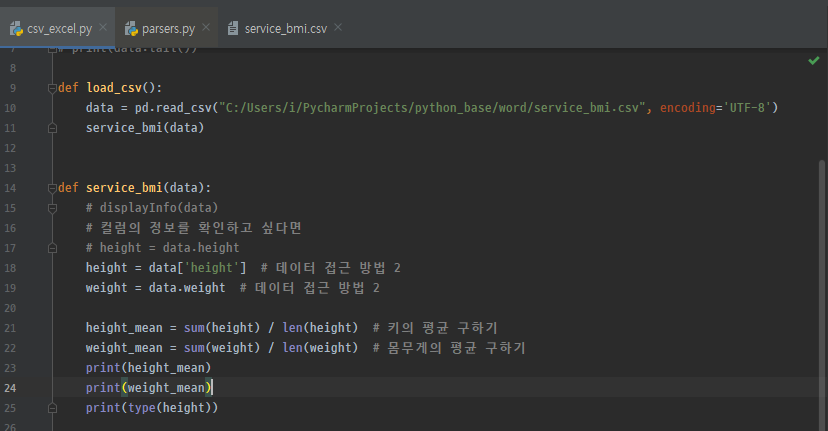Click the '# height = data.height' comment
The image size is (828, 431).
pyautogui.click(x=163, y=248)
